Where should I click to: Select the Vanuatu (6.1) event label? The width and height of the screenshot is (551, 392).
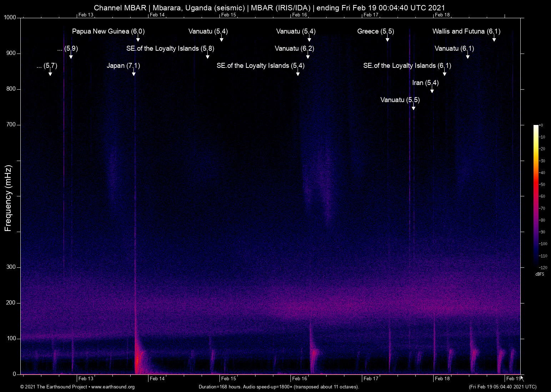pos(454,49)
